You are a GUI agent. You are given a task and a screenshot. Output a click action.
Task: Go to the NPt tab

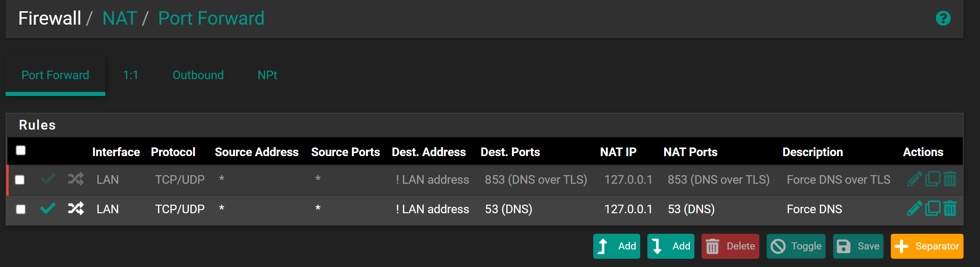tap(267, 75)
